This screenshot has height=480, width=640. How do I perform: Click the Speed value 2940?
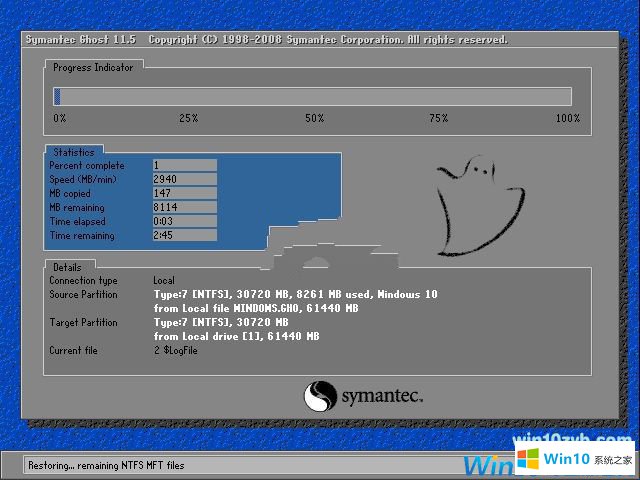tap(185, 179)
